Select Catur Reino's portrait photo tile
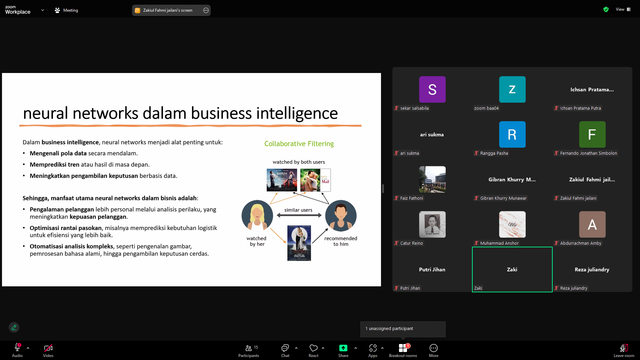 pyautogui.click(x=432, y=224)
